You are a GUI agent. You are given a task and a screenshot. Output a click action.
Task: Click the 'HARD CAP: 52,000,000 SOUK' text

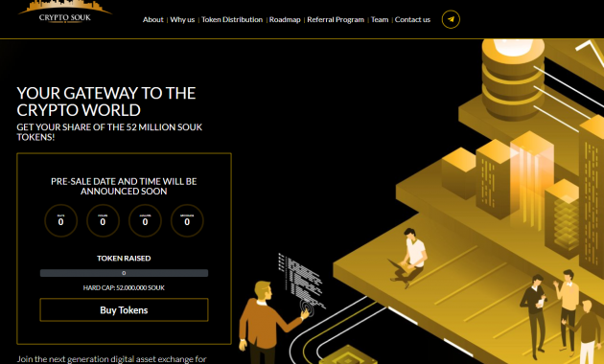click(124, 287)
